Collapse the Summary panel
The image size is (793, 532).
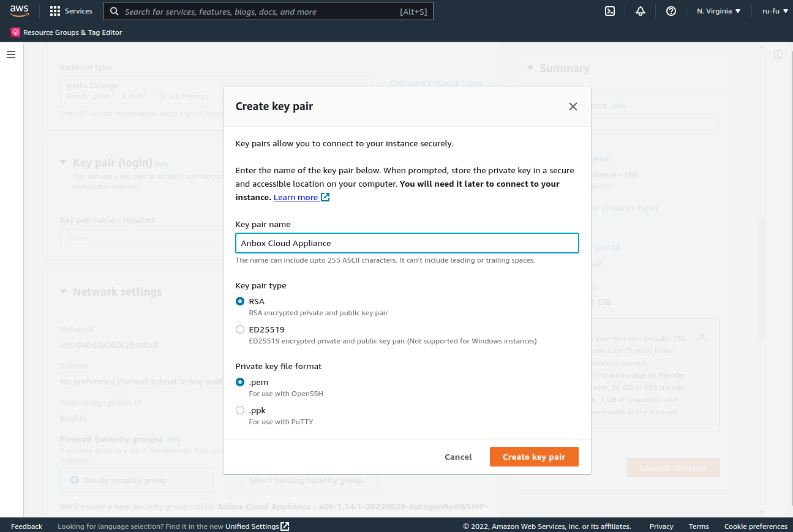[530, 69]
